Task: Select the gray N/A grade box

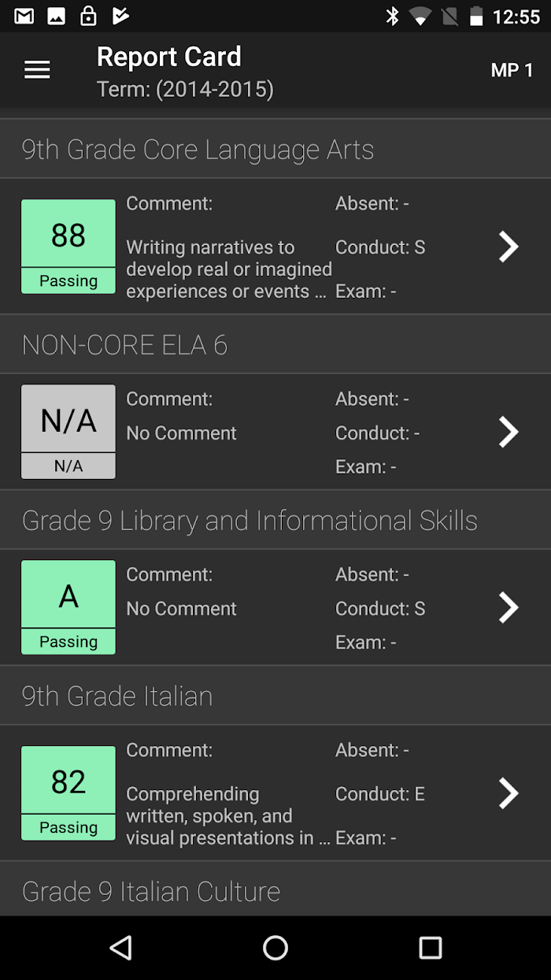Action: [68, 432]
